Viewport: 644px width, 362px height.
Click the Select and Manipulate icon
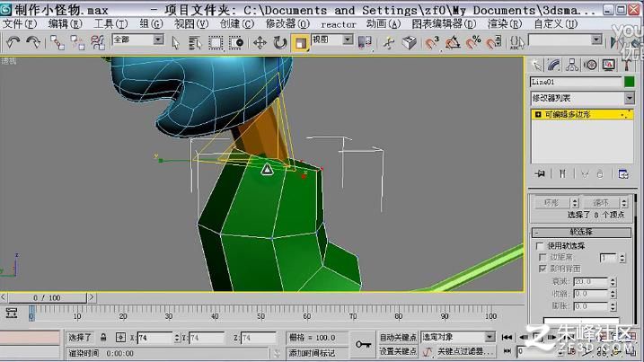(x=388, y=43)
